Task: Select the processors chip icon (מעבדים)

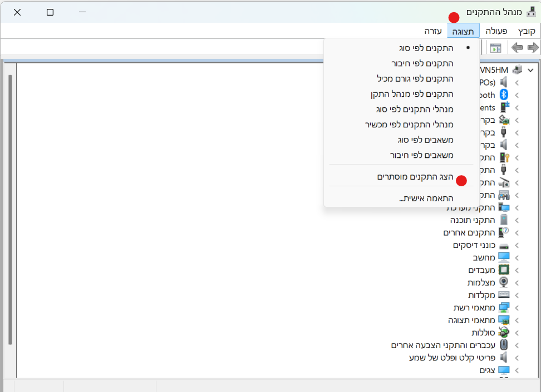Action: click(x=504, y=270)
